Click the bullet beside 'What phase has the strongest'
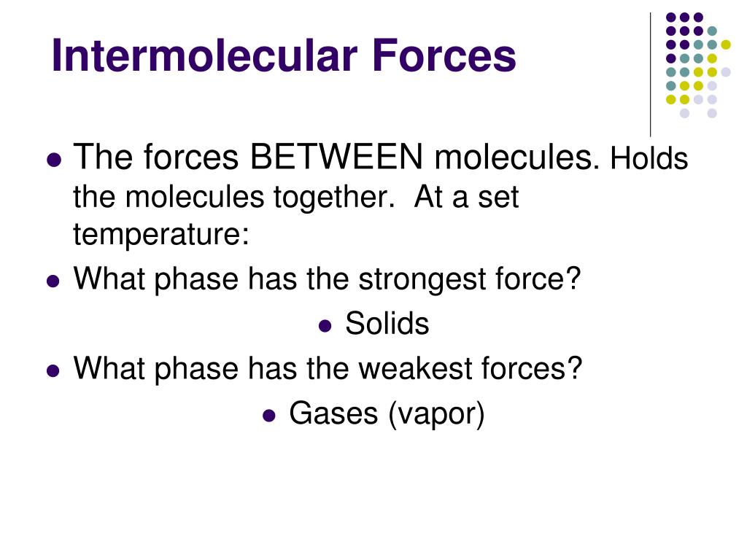Screen dimensions: 747x560 [x=53, y=281]
